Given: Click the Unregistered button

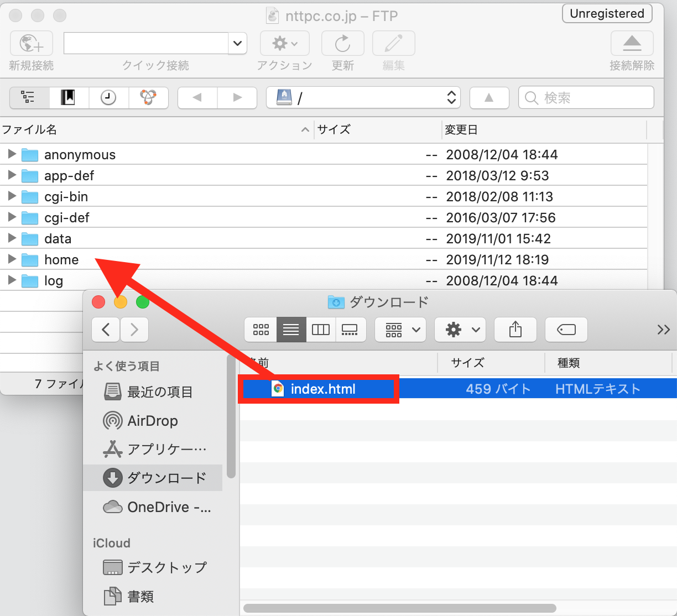Looking at the screenshot, I should point(607,14).
